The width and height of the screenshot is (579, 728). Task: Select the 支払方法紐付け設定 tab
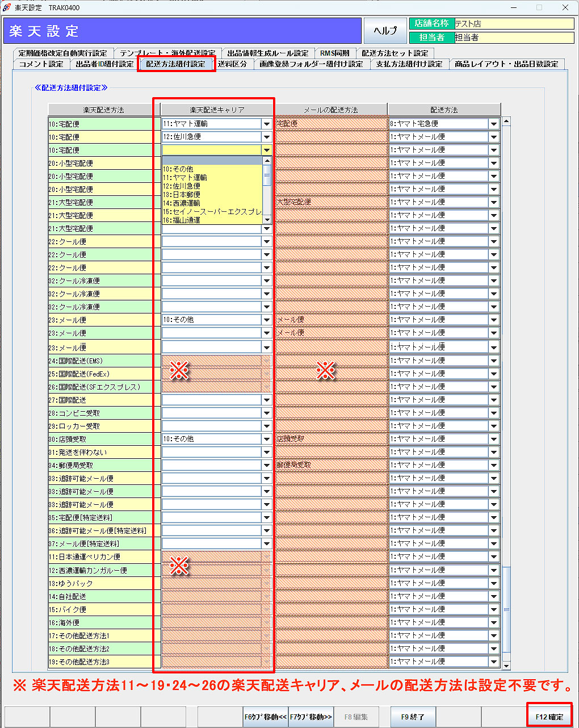(x=409, y=64)
